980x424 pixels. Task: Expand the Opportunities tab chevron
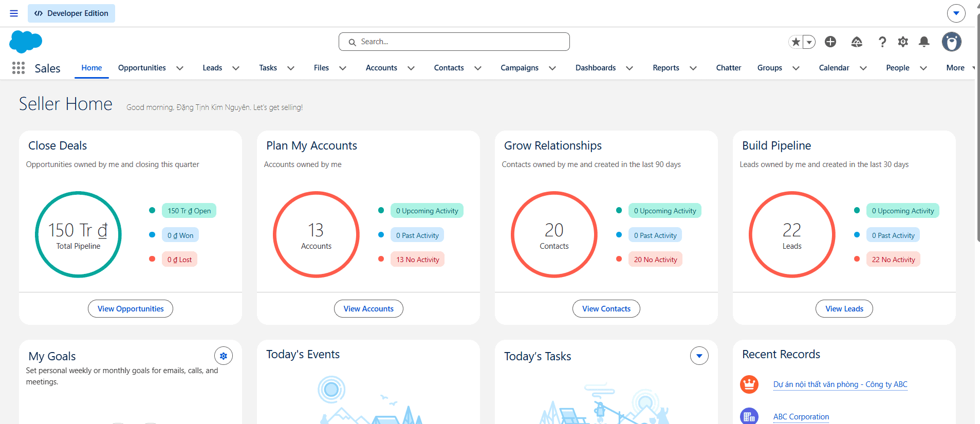(x=180, y=68)
